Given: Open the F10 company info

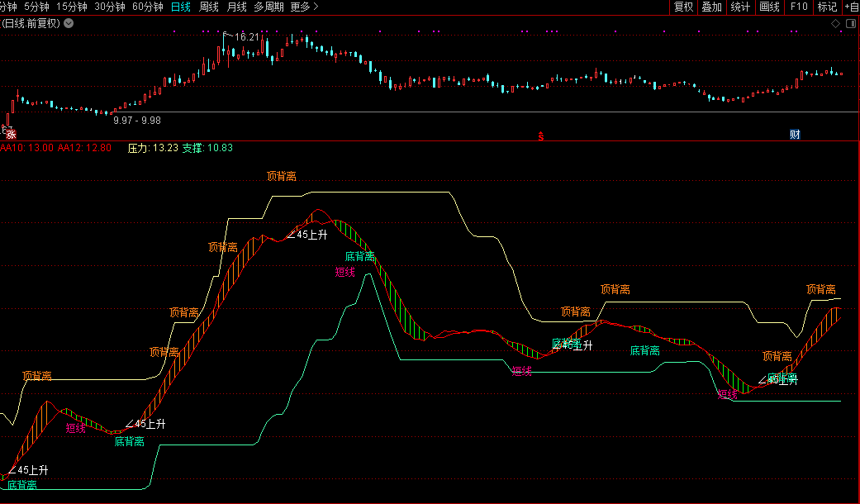Looking at the screenshot, I should click(x=799, y=7).
